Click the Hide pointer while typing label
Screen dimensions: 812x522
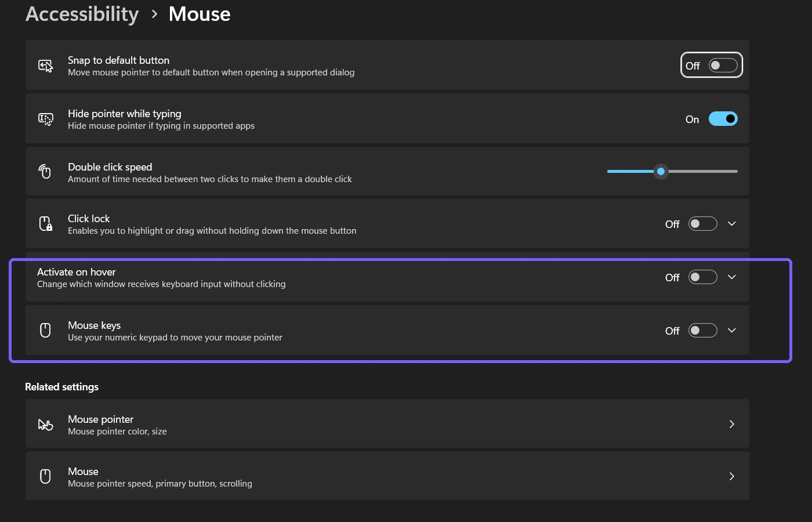(125, 114)
